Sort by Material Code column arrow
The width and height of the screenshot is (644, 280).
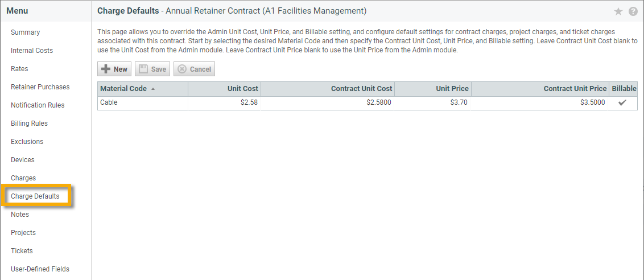[153, 89]
